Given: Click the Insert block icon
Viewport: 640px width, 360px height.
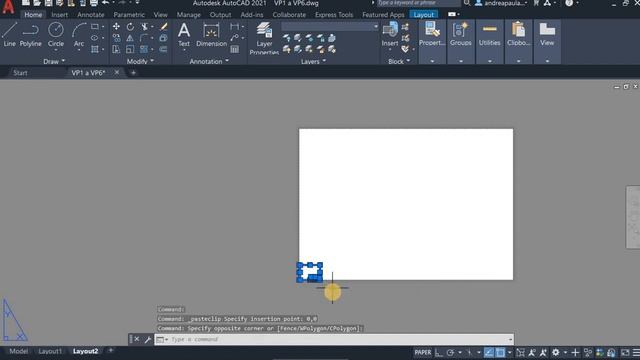Looking at the screenshot, I should (390, 34).
